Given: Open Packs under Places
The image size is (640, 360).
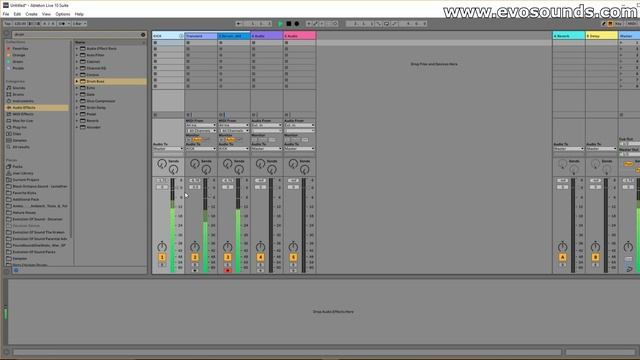Looking at the screenshot, I should click(17, 167).
